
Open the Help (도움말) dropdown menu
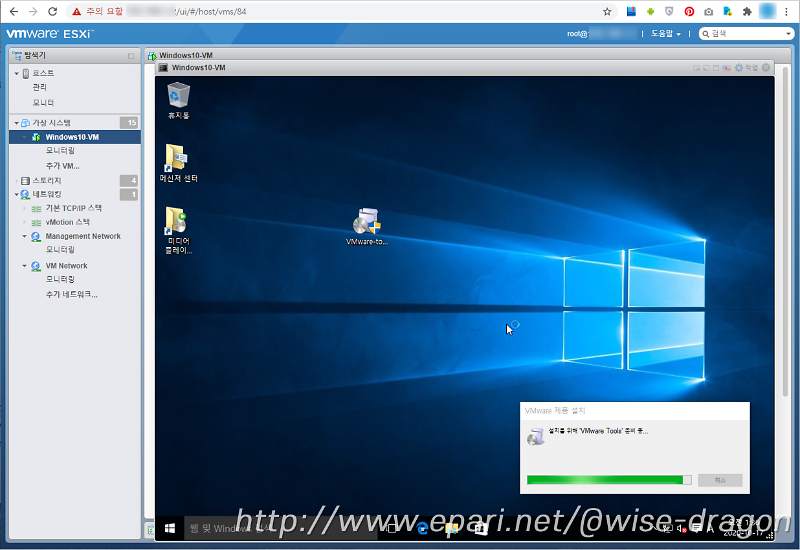(666, 34)
